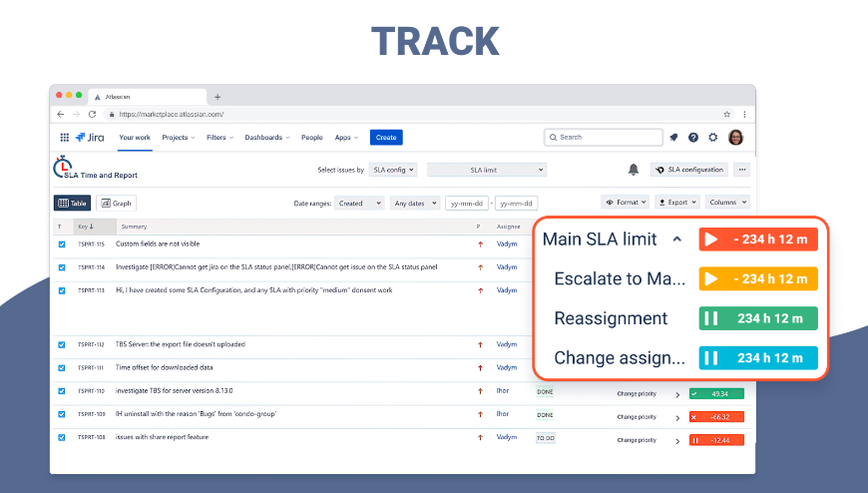868x493 pixels.
Task: Click the Jira logo
Action: click(x=90, y=138)
